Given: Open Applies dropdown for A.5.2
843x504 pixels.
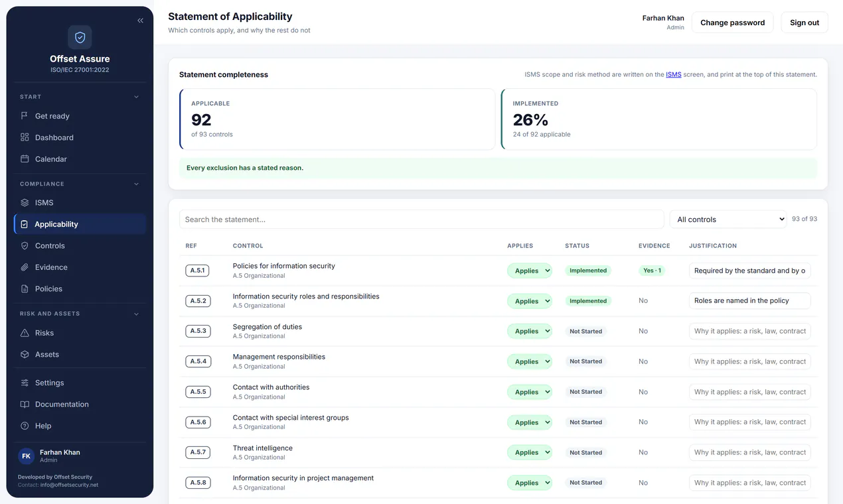Looking at the screenshot, I should (530, 301).
